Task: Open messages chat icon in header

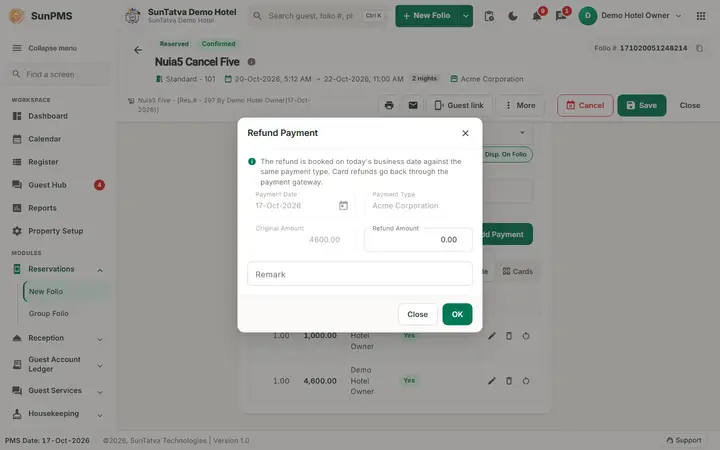Action: click(x=561, y=16)
